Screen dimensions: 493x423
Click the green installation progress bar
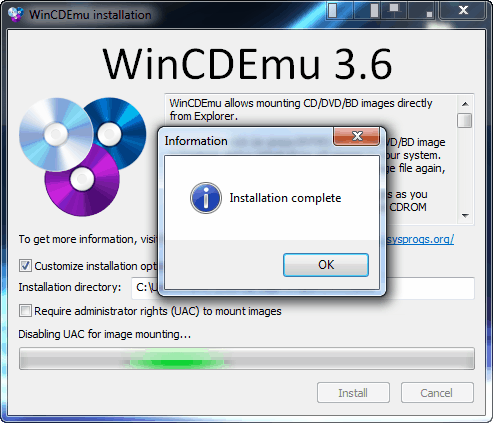coord(247,359)
